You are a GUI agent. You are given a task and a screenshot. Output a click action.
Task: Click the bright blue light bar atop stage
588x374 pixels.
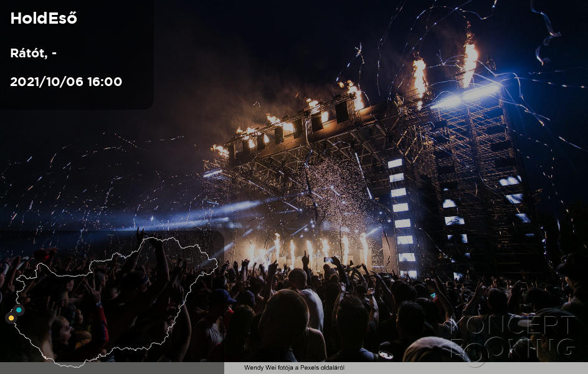tap(465, 96)
